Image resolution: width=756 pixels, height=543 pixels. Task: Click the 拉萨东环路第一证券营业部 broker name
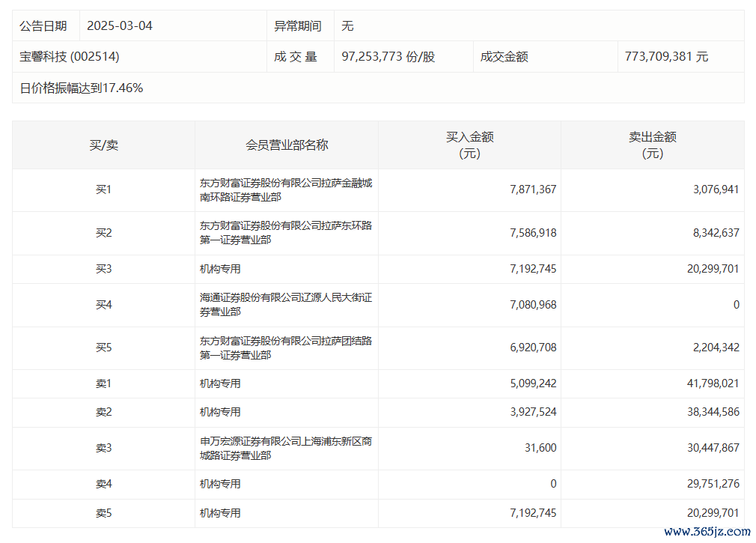point(286,233)
